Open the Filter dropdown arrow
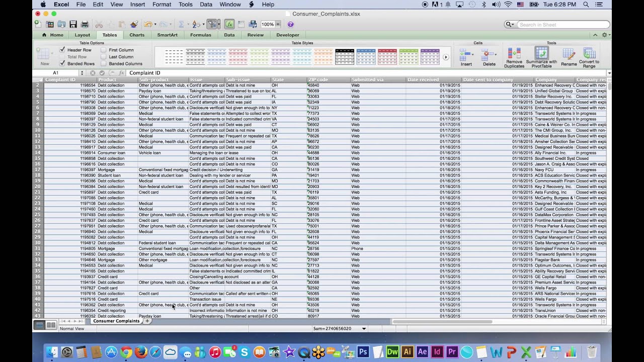This screenshot has height=362, width=644. [219, 24]
